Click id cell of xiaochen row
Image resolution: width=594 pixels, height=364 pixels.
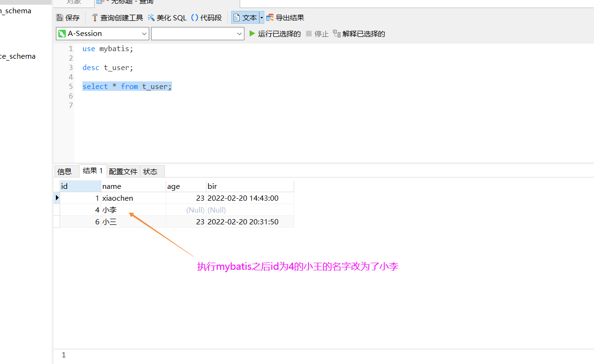point(81,198)
